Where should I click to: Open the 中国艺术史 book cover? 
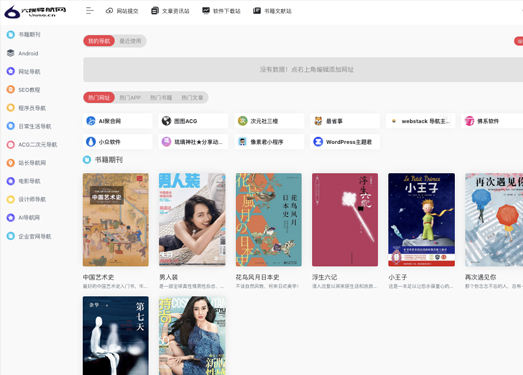coord(116,220)
